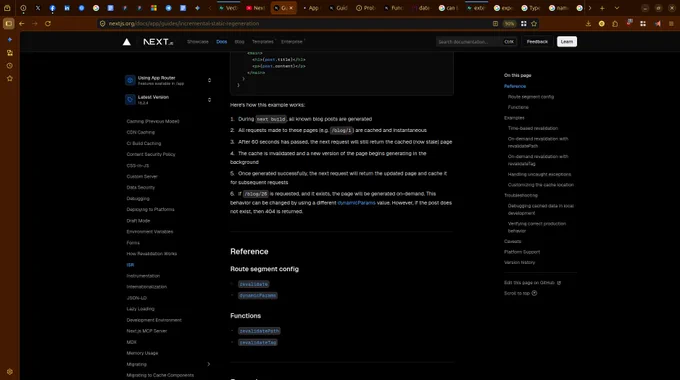Switch to the App browser tab
The width and height of the screenshot is (680, 380).
click(x=311, y=8)
